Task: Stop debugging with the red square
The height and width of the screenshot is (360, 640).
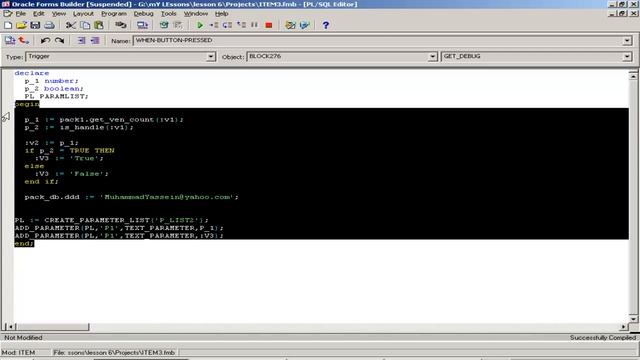Action: tap(269, 25)
